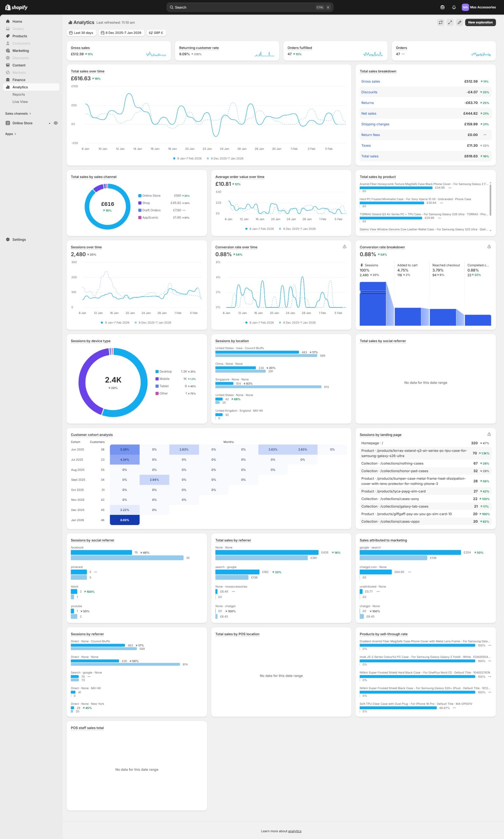
Task: Open Reports under Analytics in sidebar
Action: pos(19,94)
